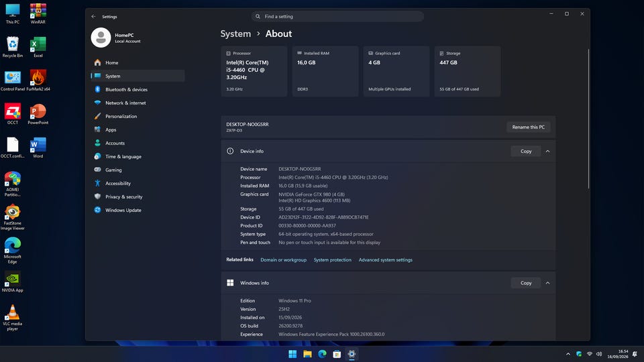Click Settings gear in taskbar
644x362 pixels.
(x=352, y=354)
